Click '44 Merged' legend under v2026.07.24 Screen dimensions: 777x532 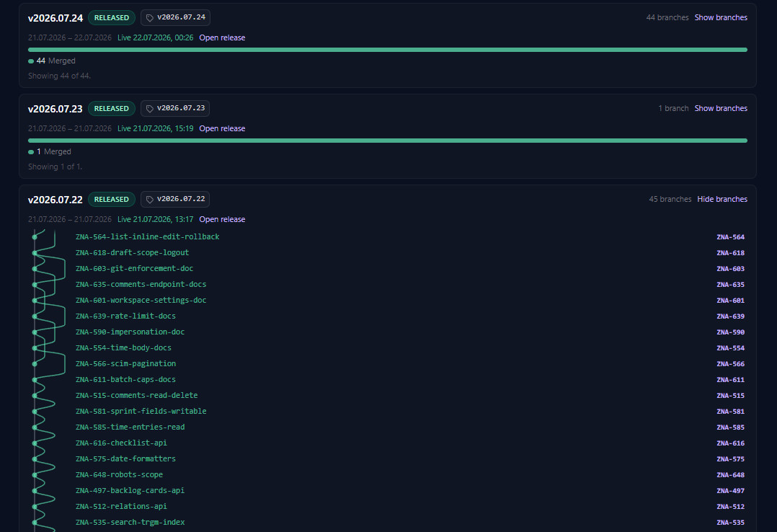[52, 61]
